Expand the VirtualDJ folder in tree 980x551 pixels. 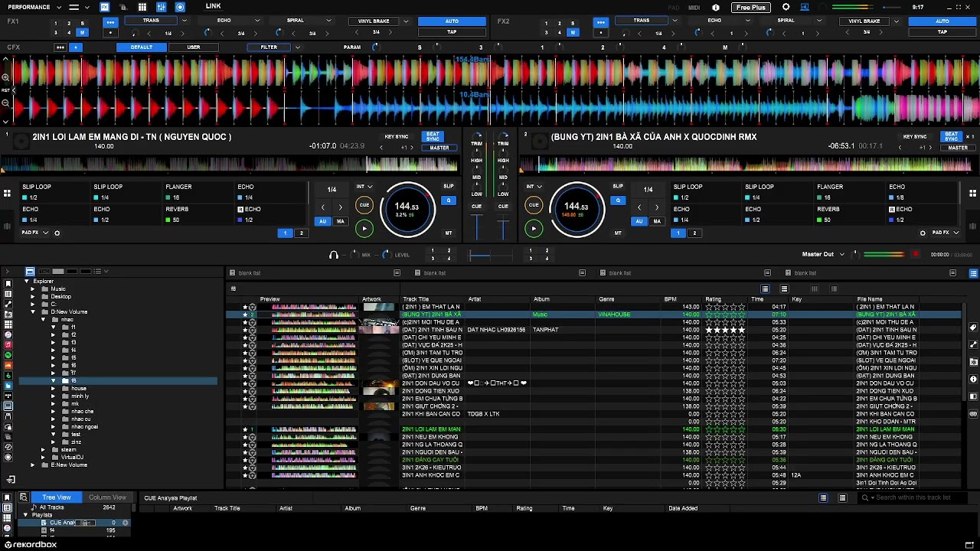pos(44,457)
